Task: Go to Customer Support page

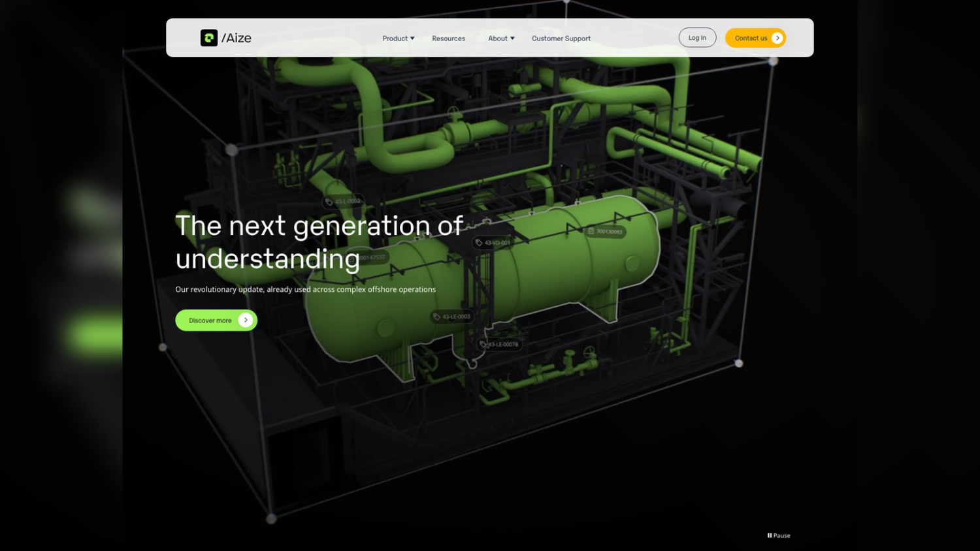Action: [x=561, y=39]
